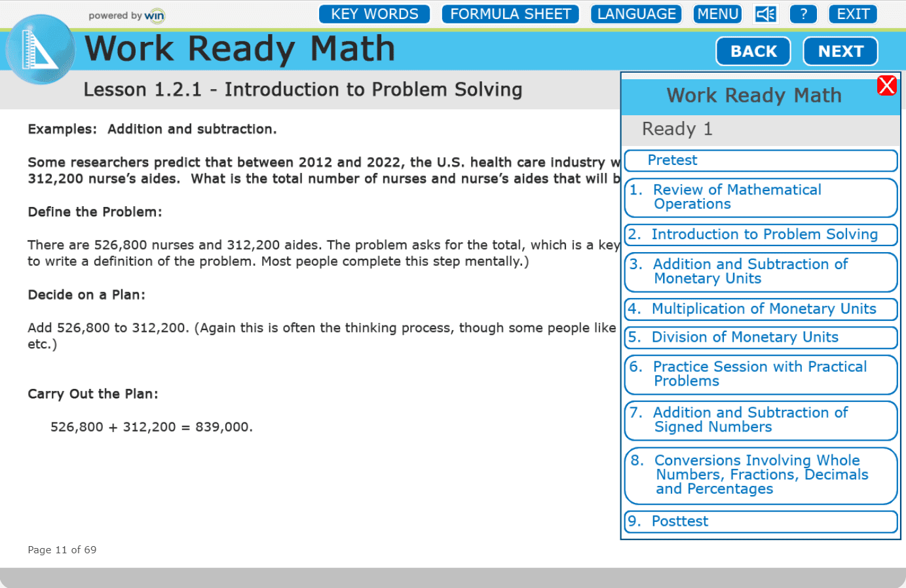Select Division of Monetary Units
906x588 pixels.
[x=761, y=337]
